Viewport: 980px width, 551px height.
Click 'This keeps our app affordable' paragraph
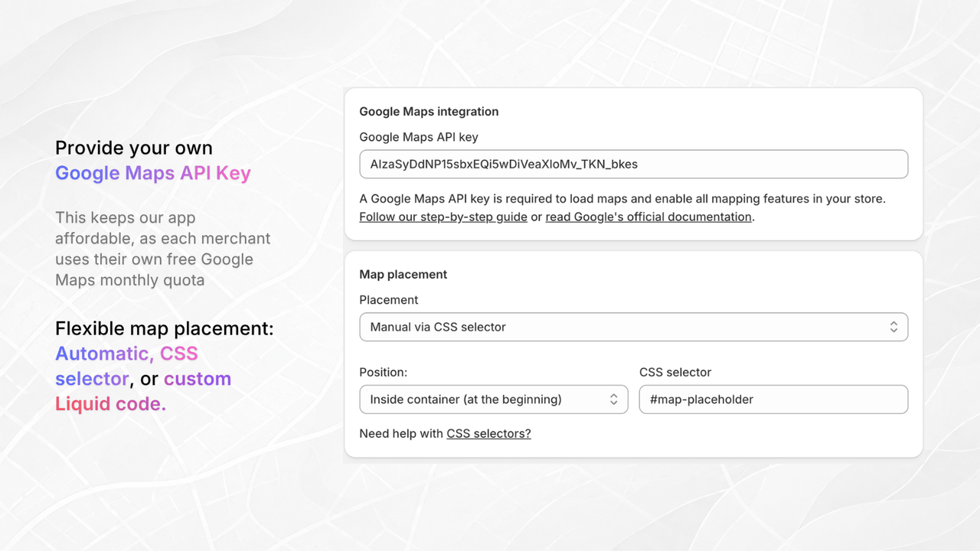click(163, 249)
